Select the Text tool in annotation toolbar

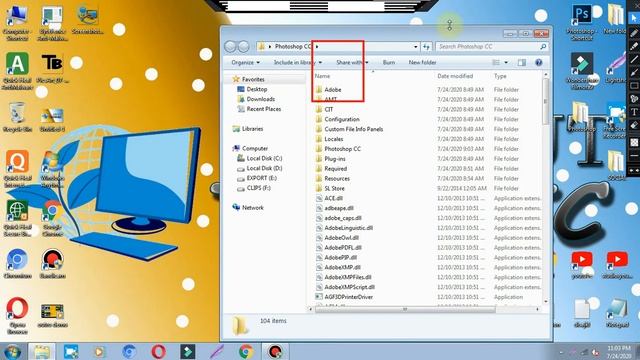pyautogui.click(x=634, y=112)
